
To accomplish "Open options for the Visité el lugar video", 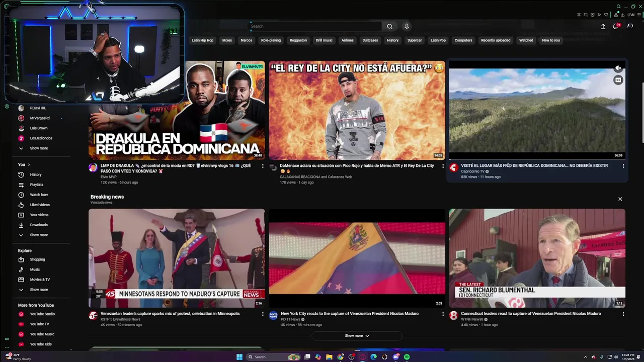I will (623, 166).
